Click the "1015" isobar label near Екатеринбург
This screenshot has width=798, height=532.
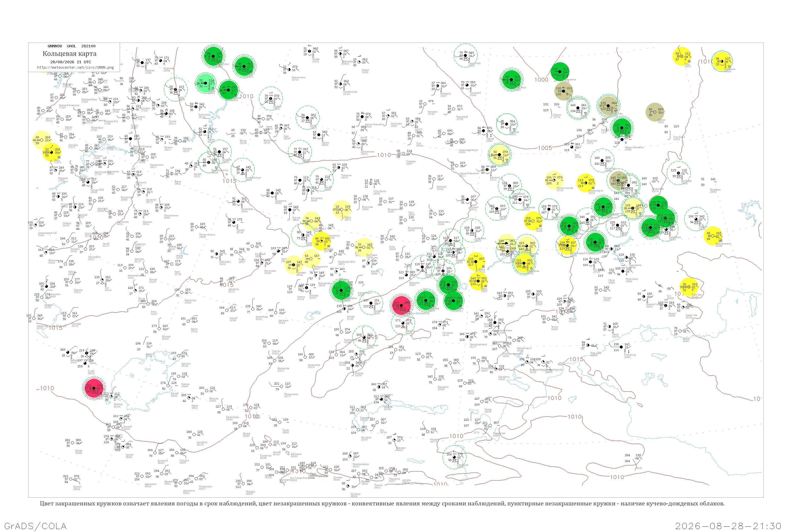tap(229, 181)
